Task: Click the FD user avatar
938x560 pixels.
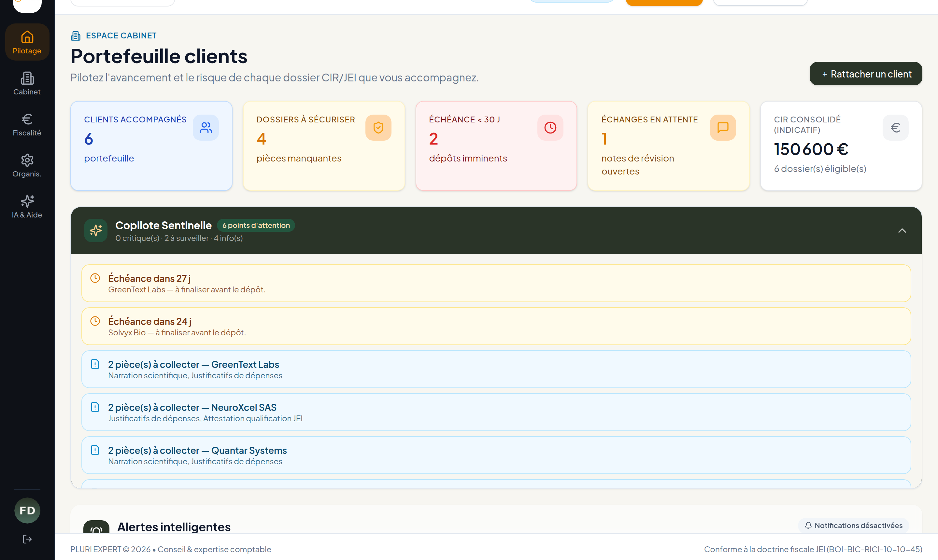Action: [27, 510]
